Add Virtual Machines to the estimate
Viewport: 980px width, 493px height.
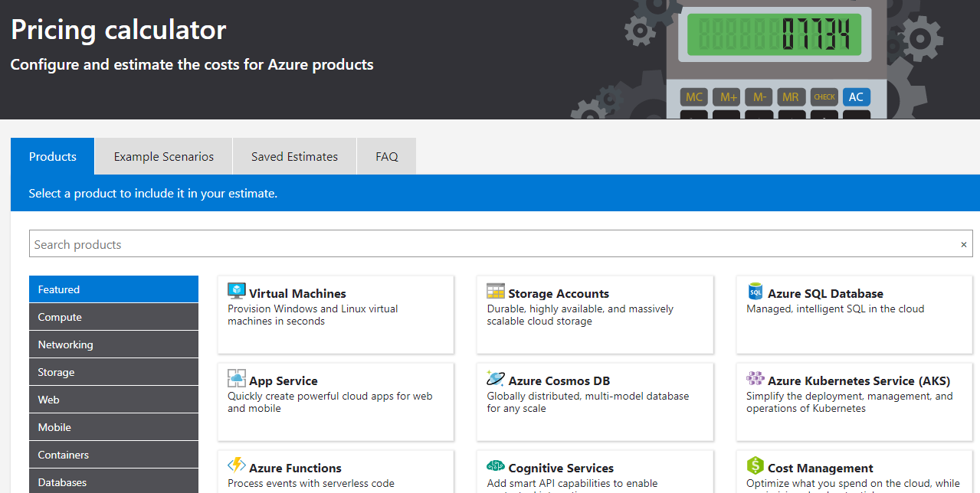tap(336, 315)
